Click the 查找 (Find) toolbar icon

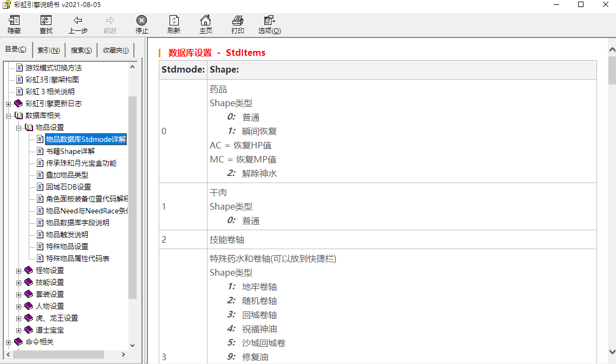click(x=46, y=21)
